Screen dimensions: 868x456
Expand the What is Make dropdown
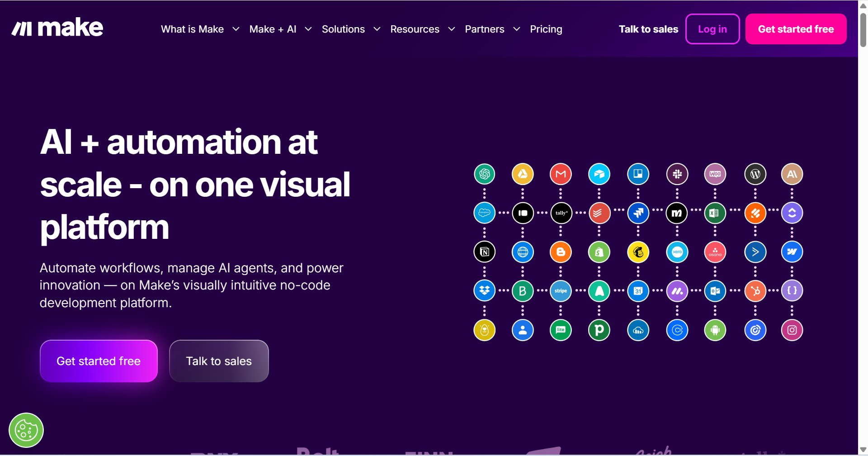click(200, 29)
